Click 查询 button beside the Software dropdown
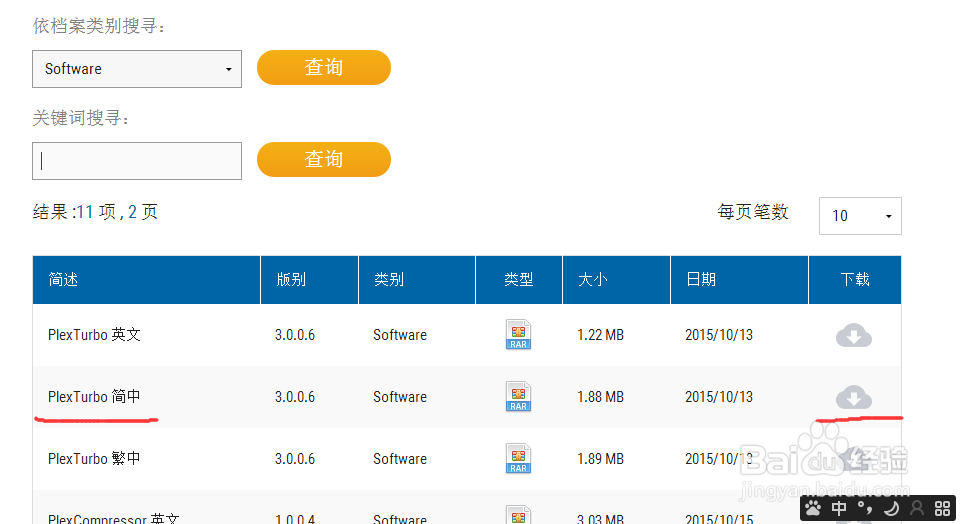Image resolution: width=964 pixels, height=524 pixels. (324, 68)
